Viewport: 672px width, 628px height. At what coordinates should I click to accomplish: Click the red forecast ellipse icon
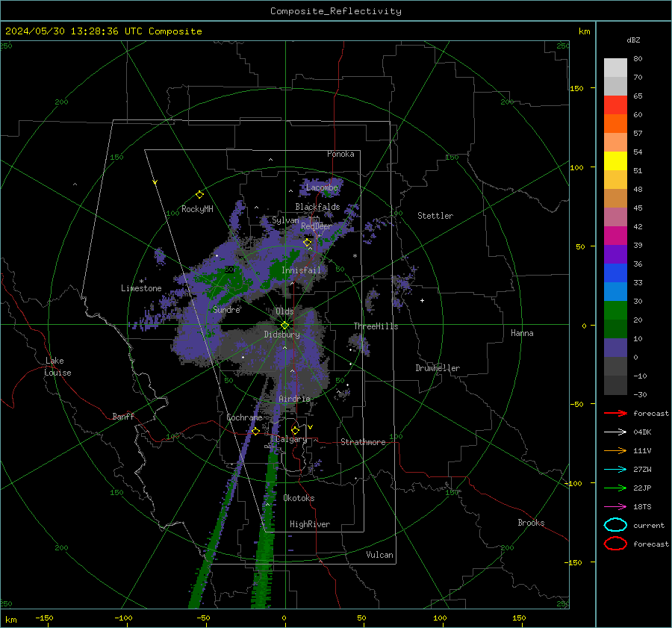(x=615, y=544)
